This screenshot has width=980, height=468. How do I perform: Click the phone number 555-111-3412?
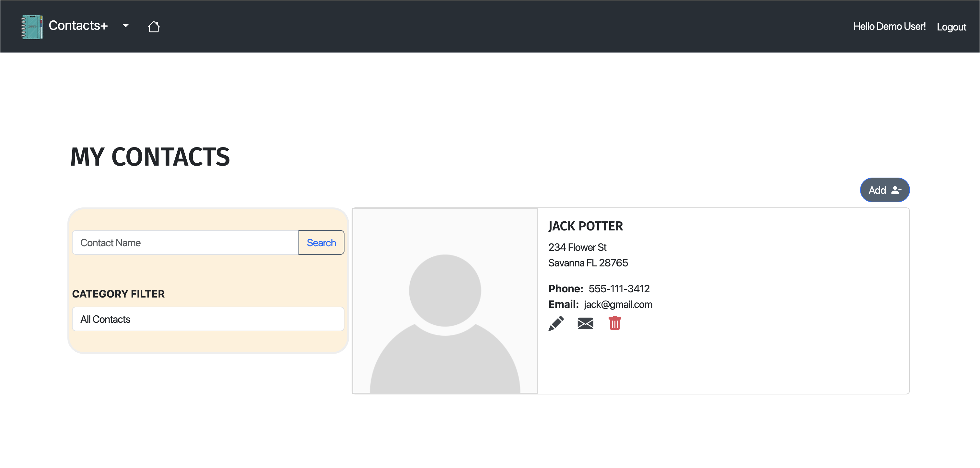(x=619, y=288)
